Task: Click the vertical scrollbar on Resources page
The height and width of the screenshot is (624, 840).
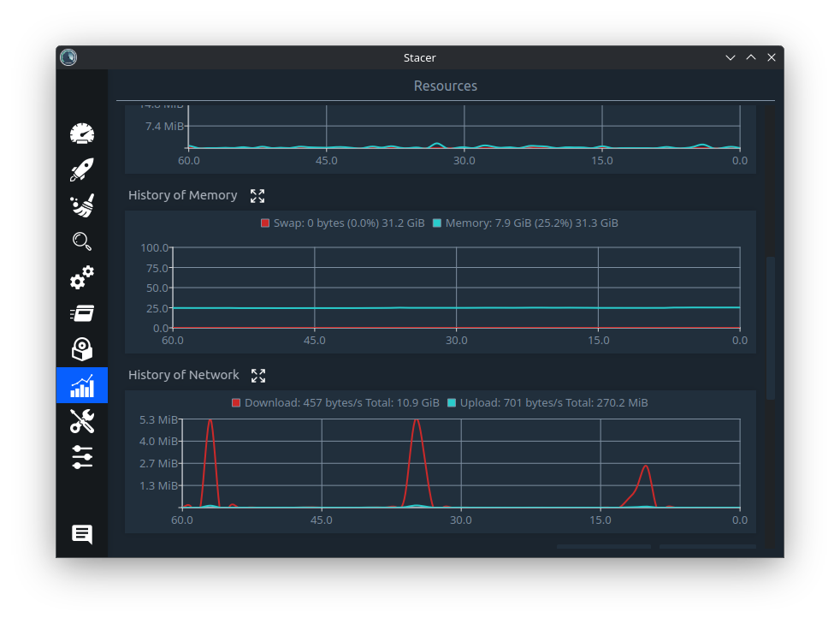Action: pos(771,328)
